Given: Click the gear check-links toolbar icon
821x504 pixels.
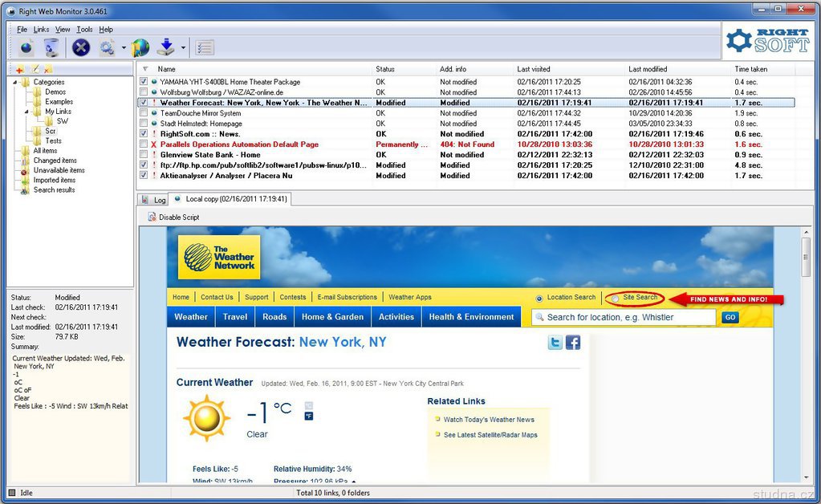Looking at the screenshot, I should (108, 47).
